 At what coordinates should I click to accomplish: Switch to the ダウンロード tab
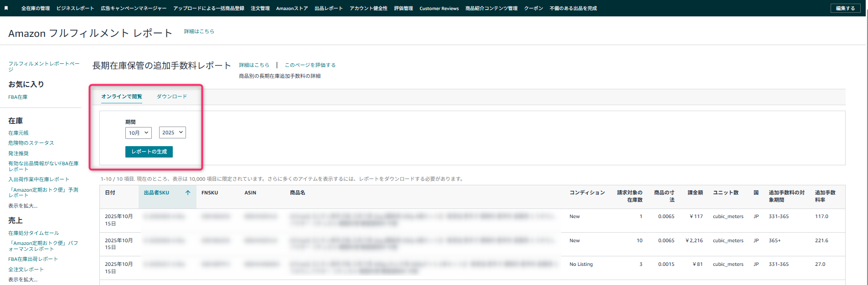[x=172, y=97]
